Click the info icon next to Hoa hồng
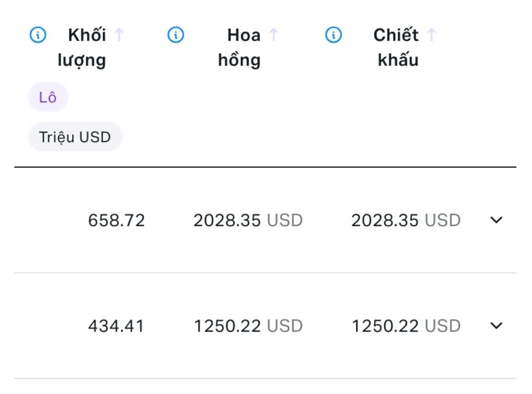Image resolution: width=532 pixels, height=394 pixels. [175, 35]
